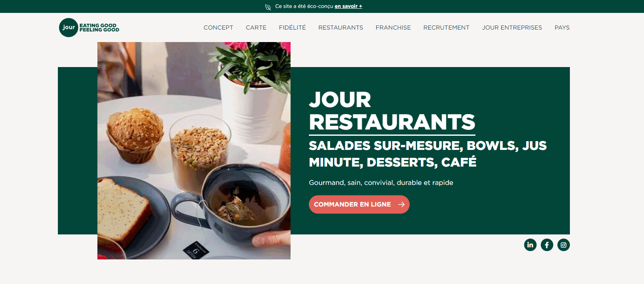Viewport: 644px width, 284px height.
Task: Select FIDÉLITÉ in the navigation
Action: coord(292,27)
